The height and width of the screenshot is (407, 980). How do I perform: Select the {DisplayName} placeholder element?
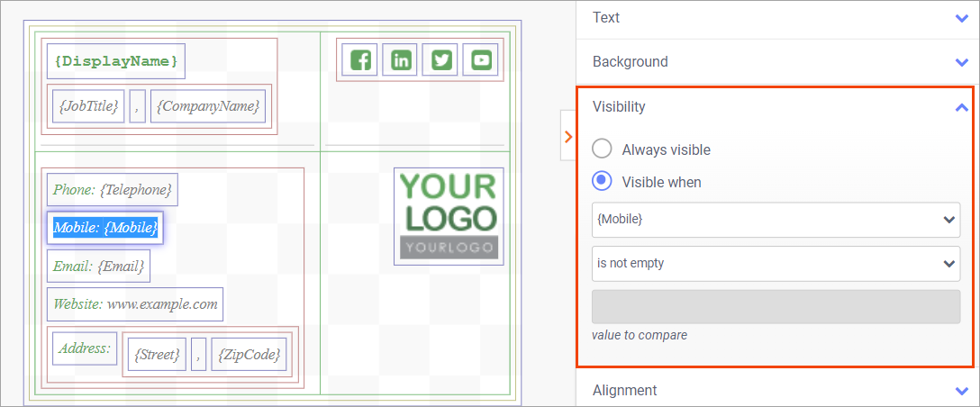click(116, 61)
